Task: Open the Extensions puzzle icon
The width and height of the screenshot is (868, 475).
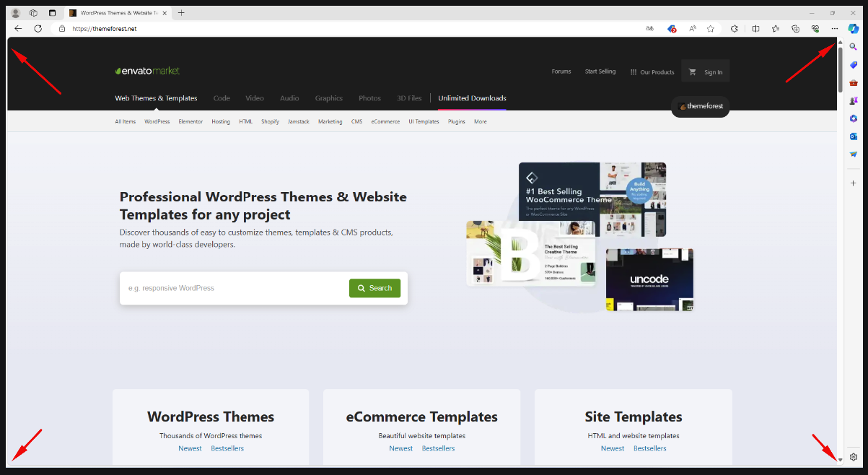Action: tap(735, 29)
